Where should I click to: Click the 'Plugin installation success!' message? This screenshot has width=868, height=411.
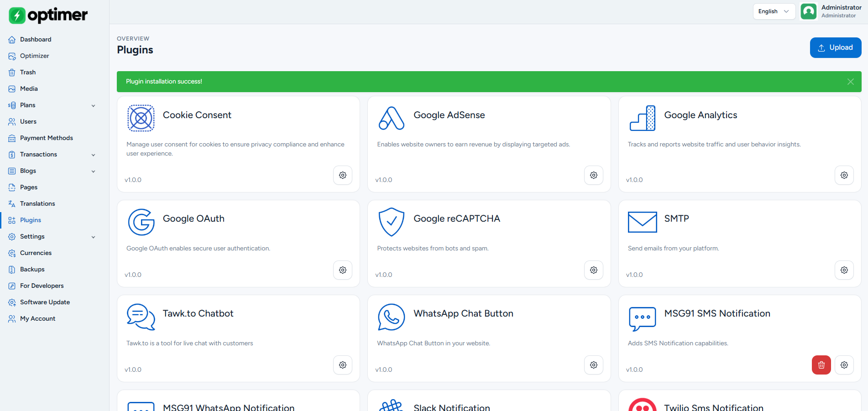click(164, 82)
